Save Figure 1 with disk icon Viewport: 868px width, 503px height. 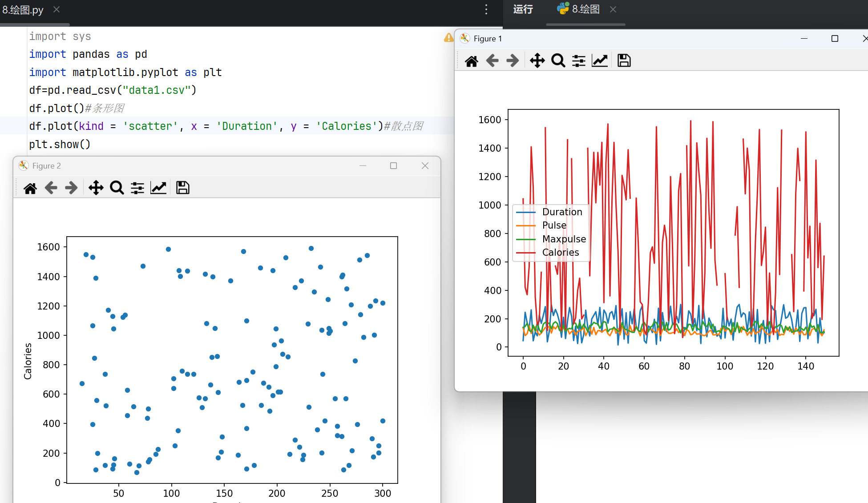click(x=624, y=61)
